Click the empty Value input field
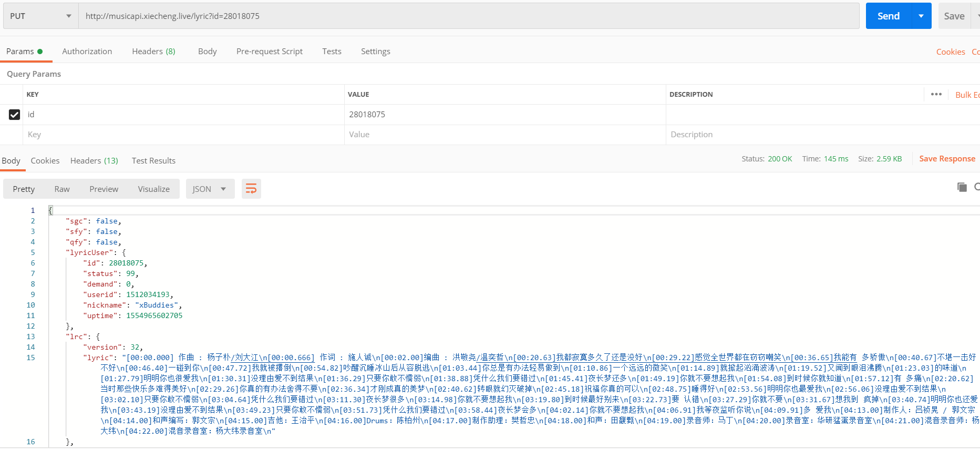The width and height of the screenshot is (980, 449). pyautogui.click(x=505, y=135)
